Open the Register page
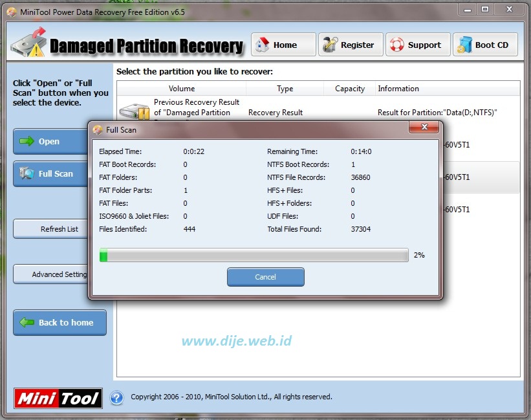This screenshot has width=531, height=420. pos(351,45)
